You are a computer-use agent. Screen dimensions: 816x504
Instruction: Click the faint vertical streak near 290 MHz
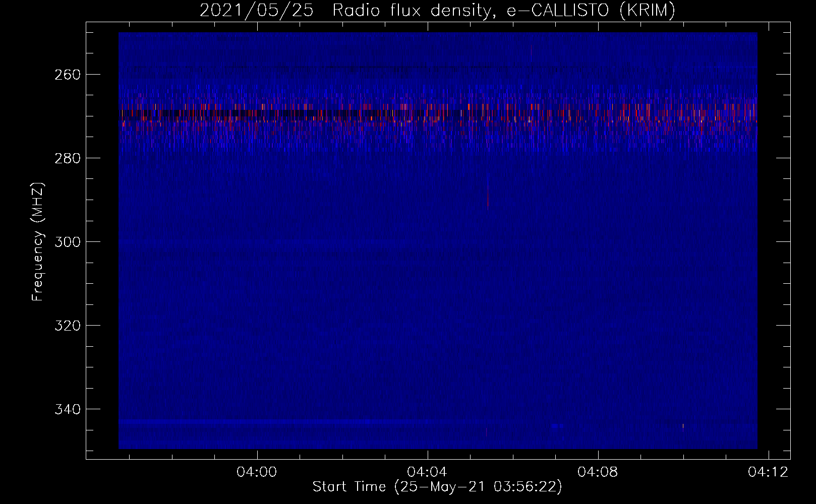click(x=488, y=193)
